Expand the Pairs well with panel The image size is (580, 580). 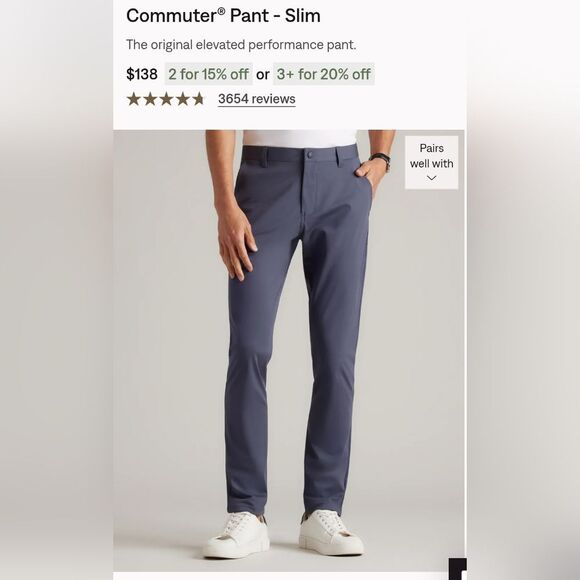(431, 162)
